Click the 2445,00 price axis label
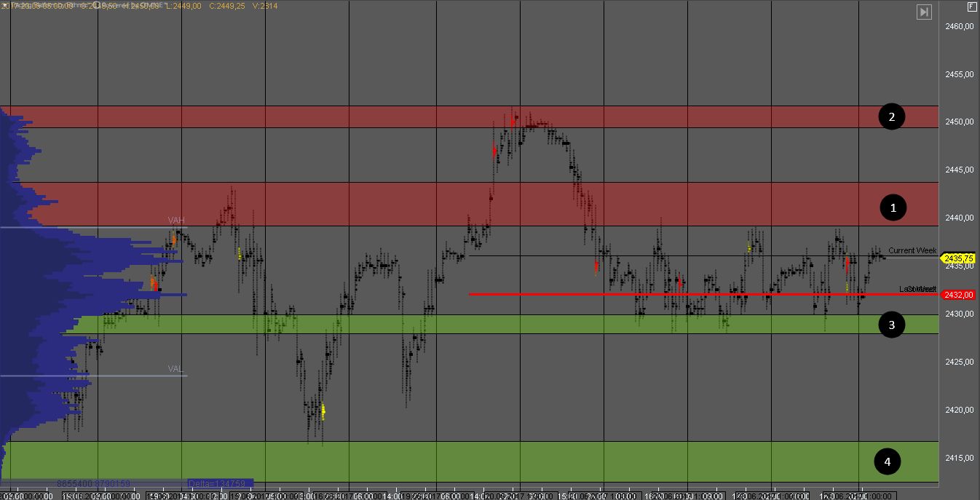Viewport: 980px width, 500px height. point(959,170)
